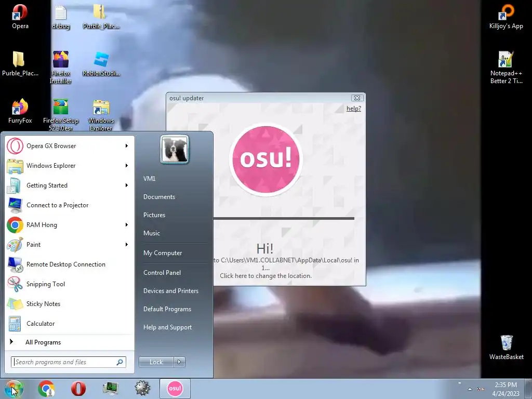
Task: Click the osu! updater progress bar
Action: tap(284, 219)
